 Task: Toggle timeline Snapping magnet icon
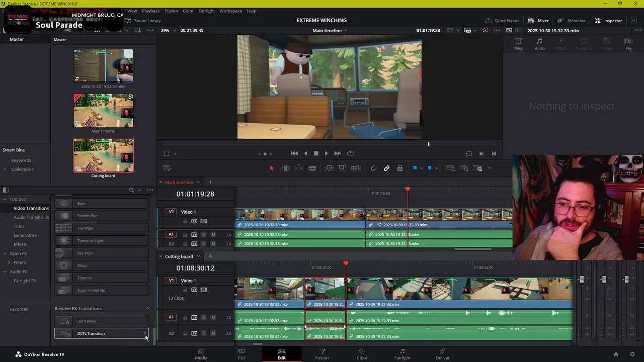point(373,168)
